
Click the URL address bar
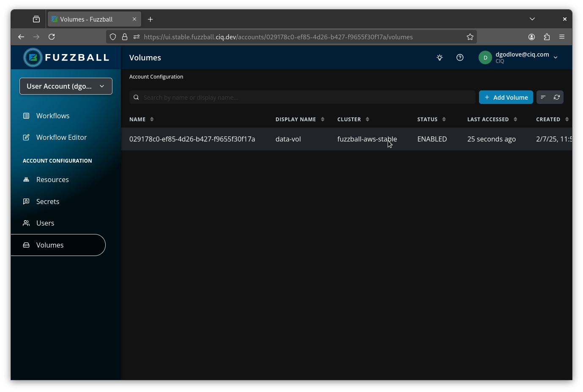pos(291,37)
